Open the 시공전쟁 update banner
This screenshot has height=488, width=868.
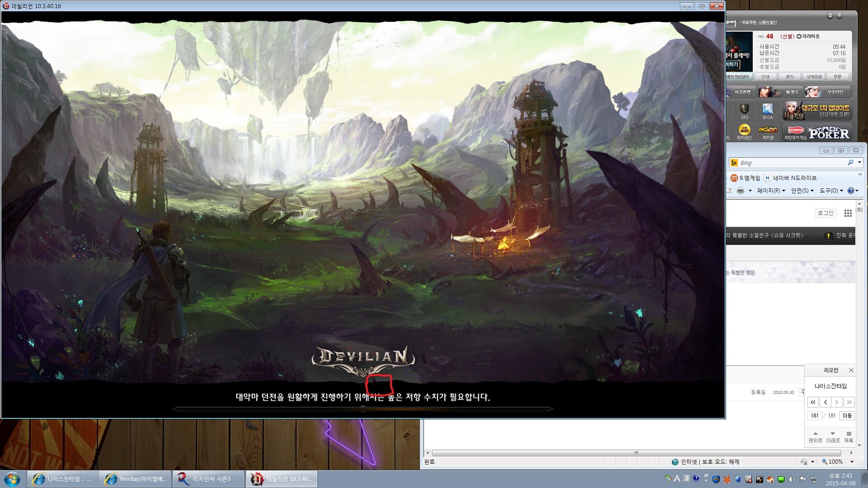point(817,111)
